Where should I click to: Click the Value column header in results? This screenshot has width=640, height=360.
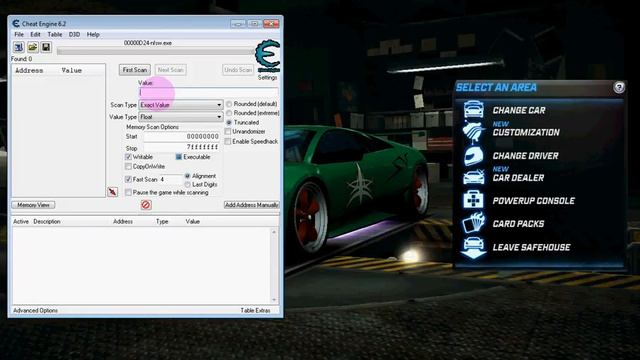[72, 71]
